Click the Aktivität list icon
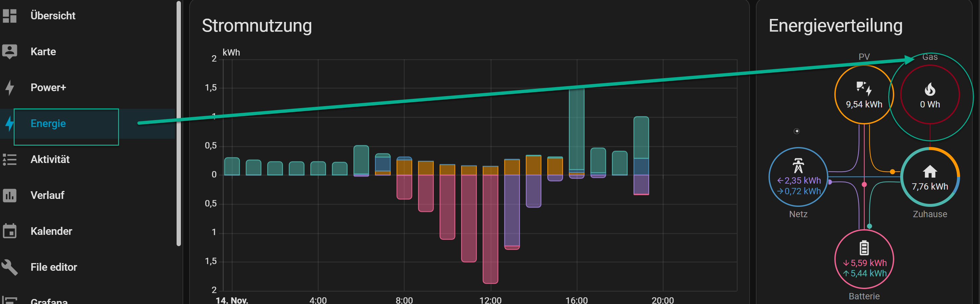The image size is (980, 304). tap(10, 159)
